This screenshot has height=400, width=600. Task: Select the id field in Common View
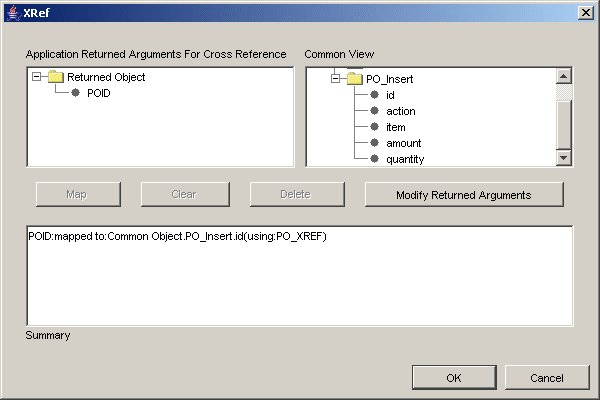(x=390, y=95)
